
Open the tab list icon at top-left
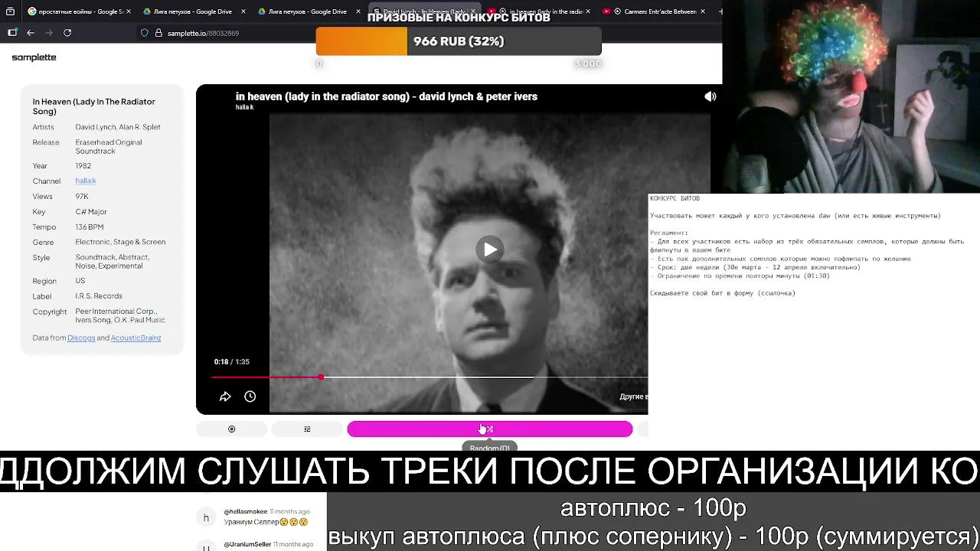point(10,11)
